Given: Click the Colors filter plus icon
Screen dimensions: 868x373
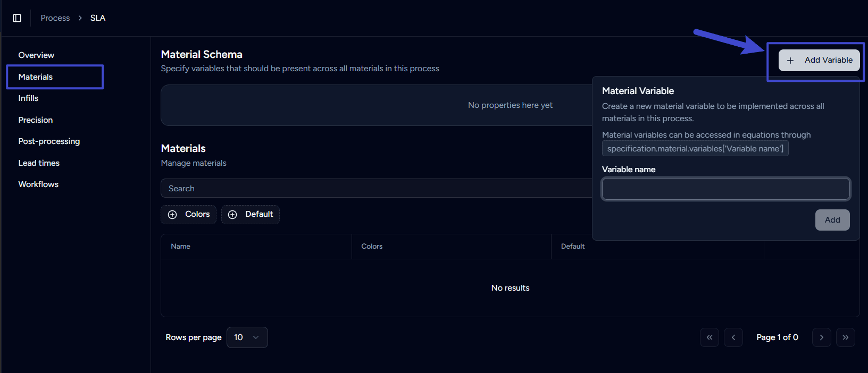Looking at the screenshot, I should click(172, 215).
